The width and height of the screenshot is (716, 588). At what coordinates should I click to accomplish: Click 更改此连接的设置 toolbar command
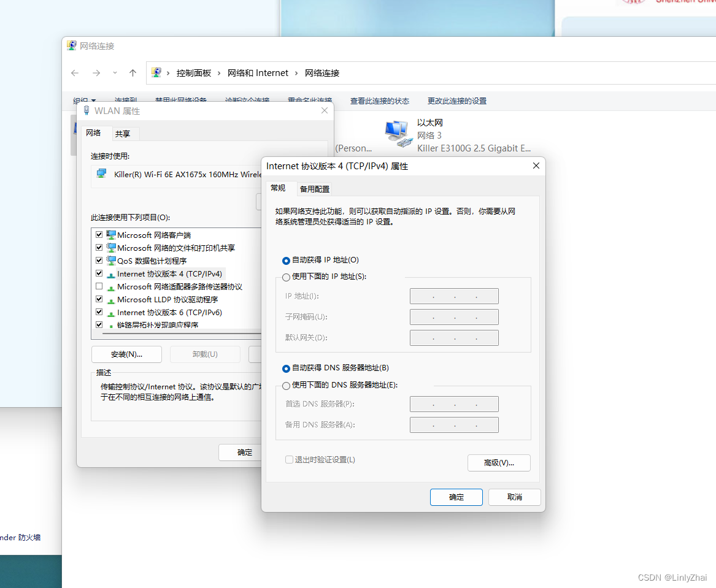click(x=457, y=101)
